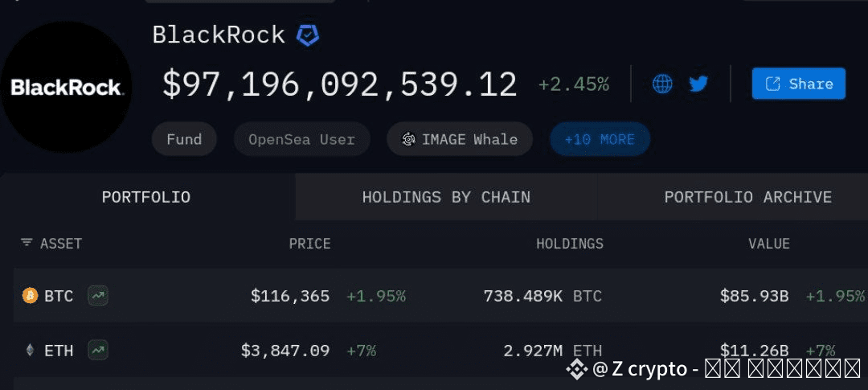Click the Share button
Screen dimensions: 868x390
pyautogui.click(x=798, y=84)
